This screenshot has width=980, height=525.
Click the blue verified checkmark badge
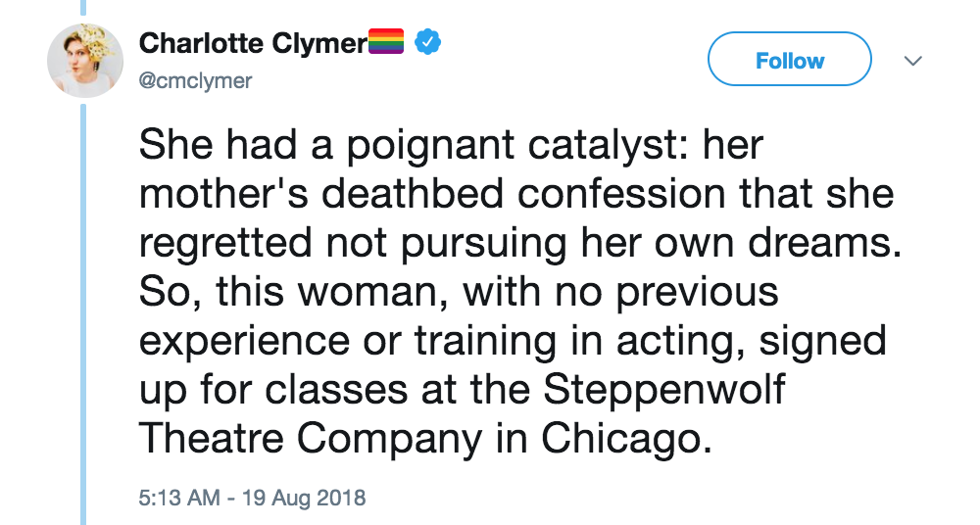tap(427, 43)
